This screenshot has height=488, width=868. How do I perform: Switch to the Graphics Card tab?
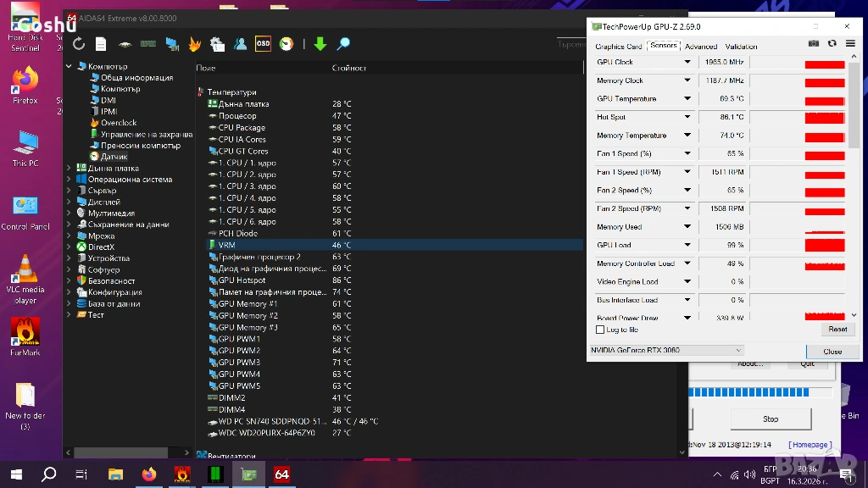click(x=618, y=47)
